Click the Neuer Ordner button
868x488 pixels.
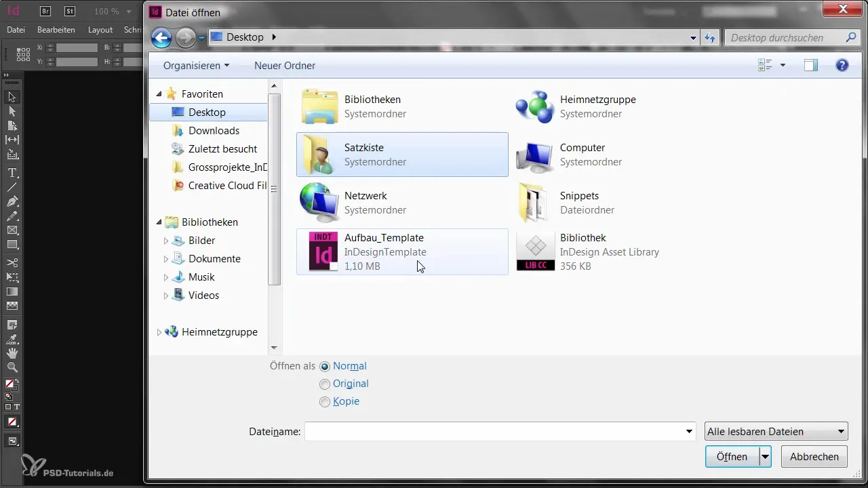(285, 66)
